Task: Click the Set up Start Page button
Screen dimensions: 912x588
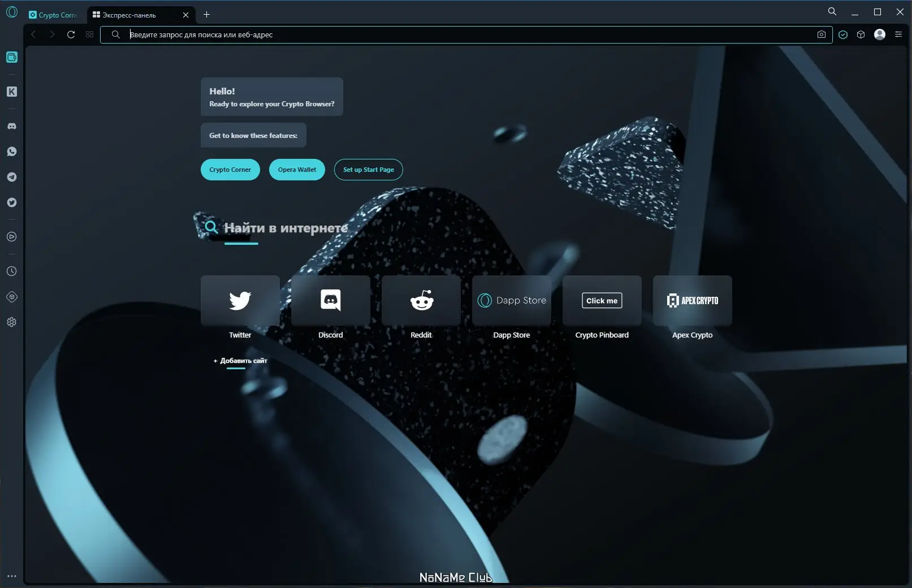Action: (x=369, y=170)
